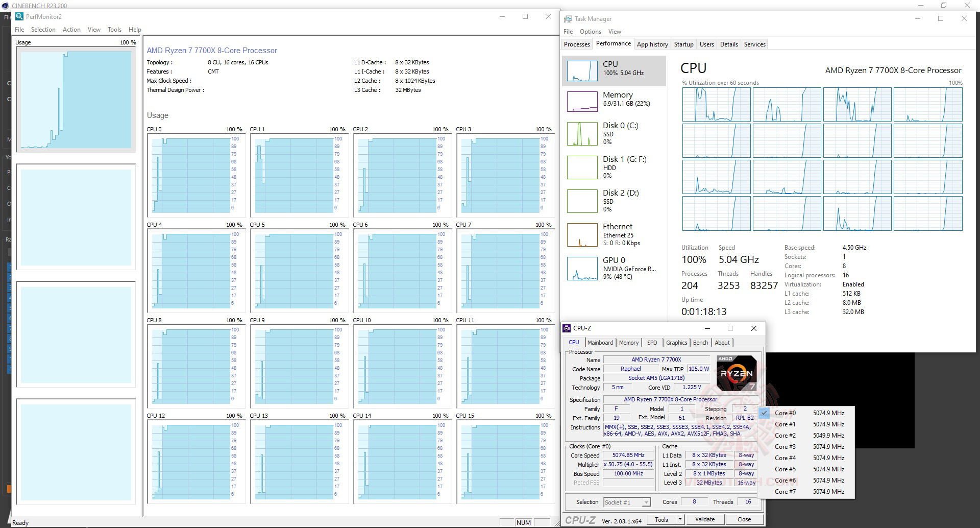Click the CPU 10 usage graph in PerfMonitor2

(402, 366)
